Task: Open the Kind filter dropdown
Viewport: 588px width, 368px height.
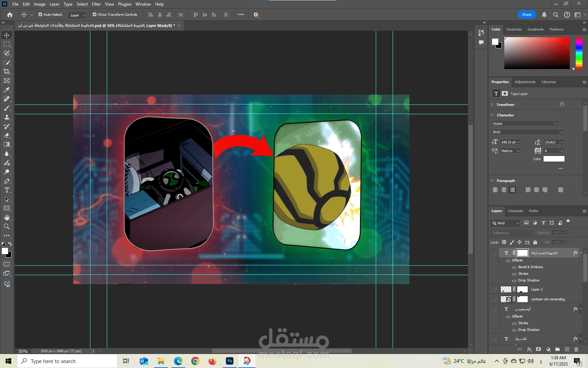Action: point(505,223)
